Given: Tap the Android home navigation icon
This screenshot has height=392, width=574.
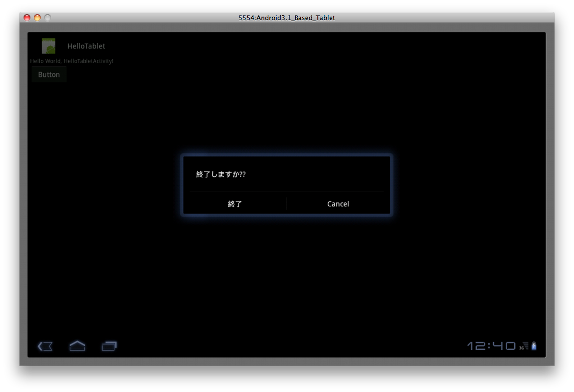Looking at the screenshot, I should point(77,345).
